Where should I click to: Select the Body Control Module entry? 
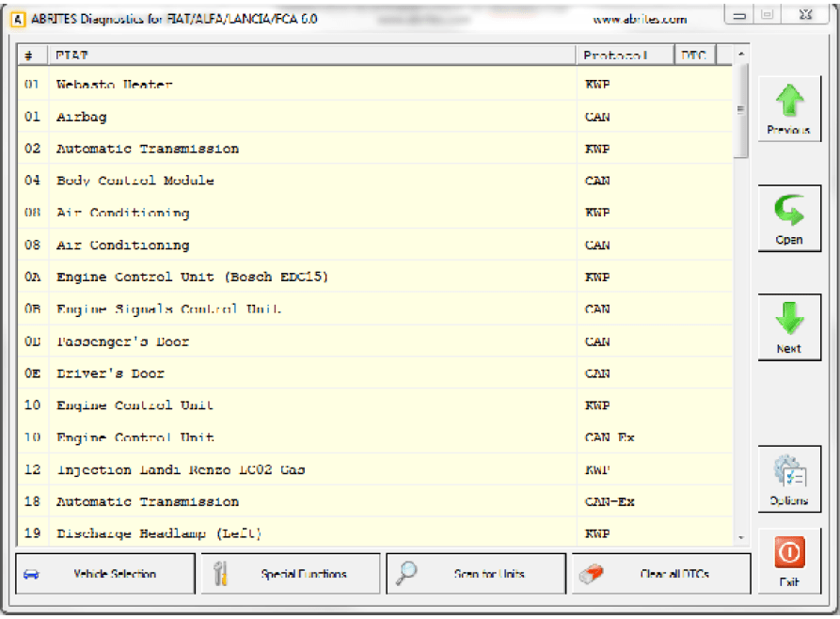pos(135,181)
